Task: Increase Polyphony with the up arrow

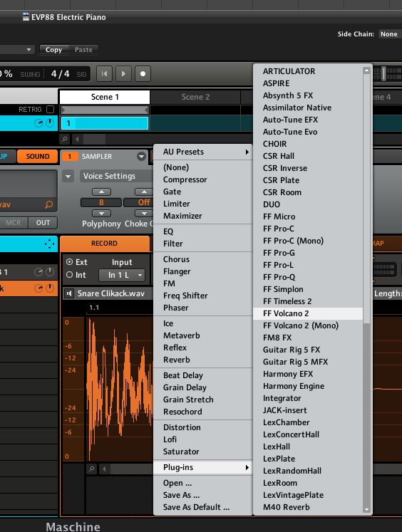Action: click(x=101, y=192)
